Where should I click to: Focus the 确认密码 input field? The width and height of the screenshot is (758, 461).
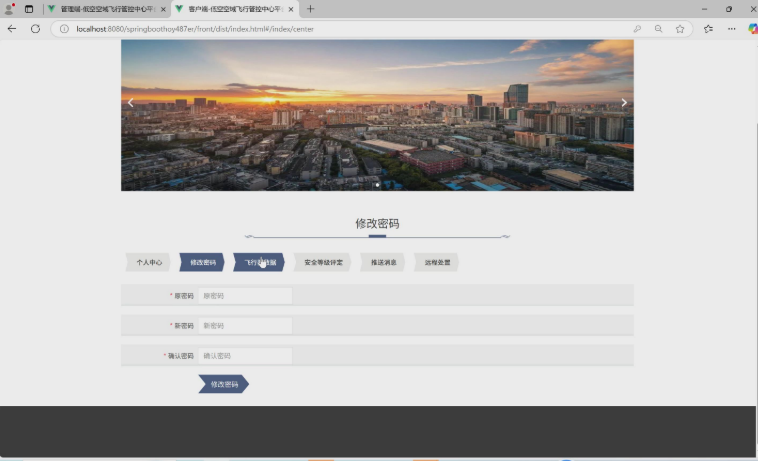pyautogui.click(x=245, y=356)
